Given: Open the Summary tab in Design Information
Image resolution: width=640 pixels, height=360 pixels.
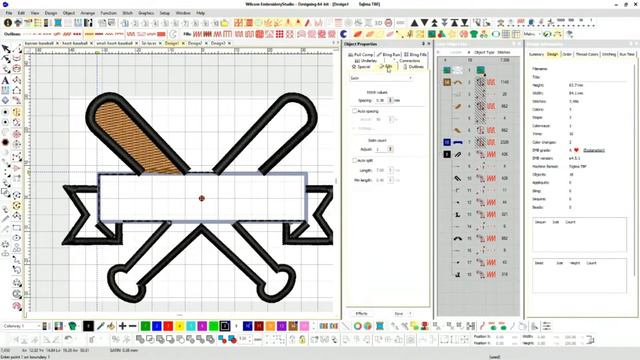Looking at the screenshot, I should (536, 54).
